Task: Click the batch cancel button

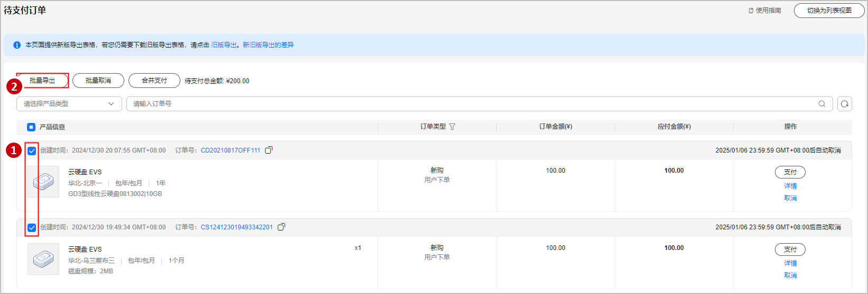Action: (x=98, y=81)
